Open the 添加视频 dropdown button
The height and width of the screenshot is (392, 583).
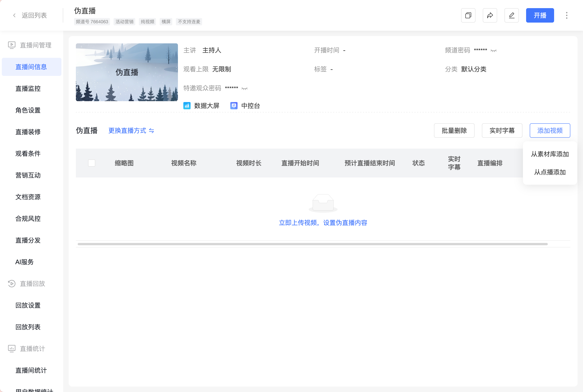(550, 131)
